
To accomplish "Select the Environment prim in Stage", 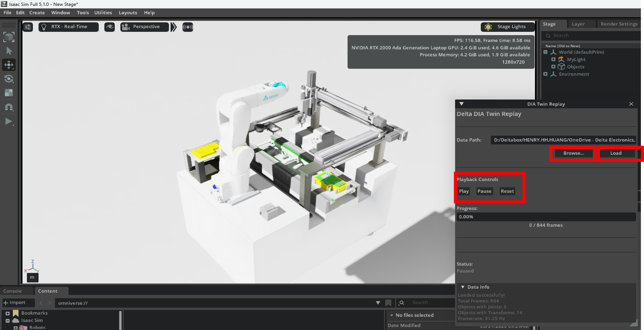I will 574,74.
